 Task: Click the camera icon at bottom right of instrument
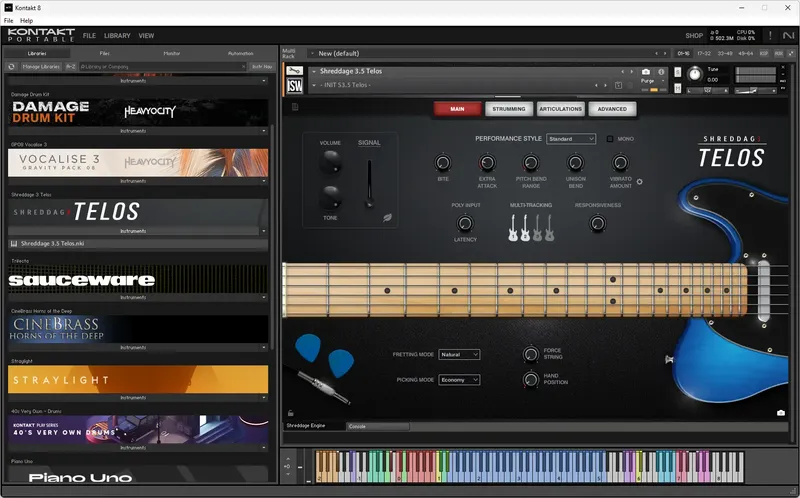coord(781,413)
